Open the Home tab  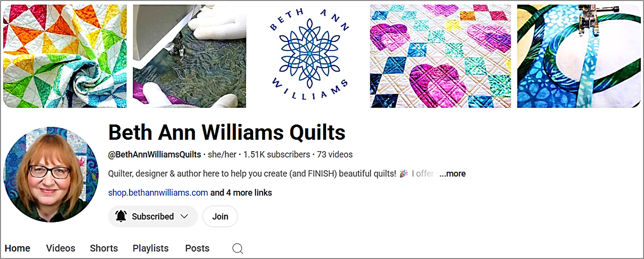pyautogui.click(x=17, y=248)
